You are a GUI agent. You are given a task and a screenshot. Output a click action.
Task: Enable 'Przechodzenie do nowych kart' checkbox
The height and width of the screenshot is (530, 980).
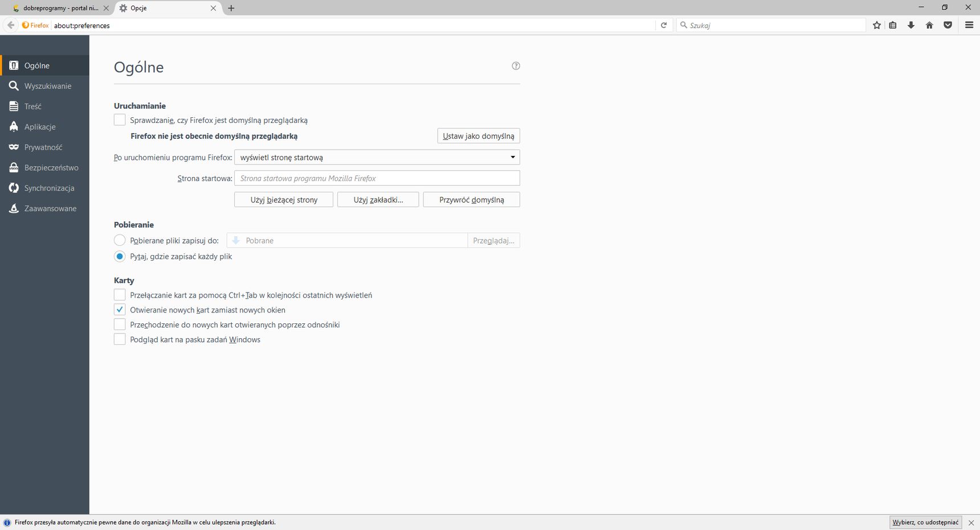(120, 324)
